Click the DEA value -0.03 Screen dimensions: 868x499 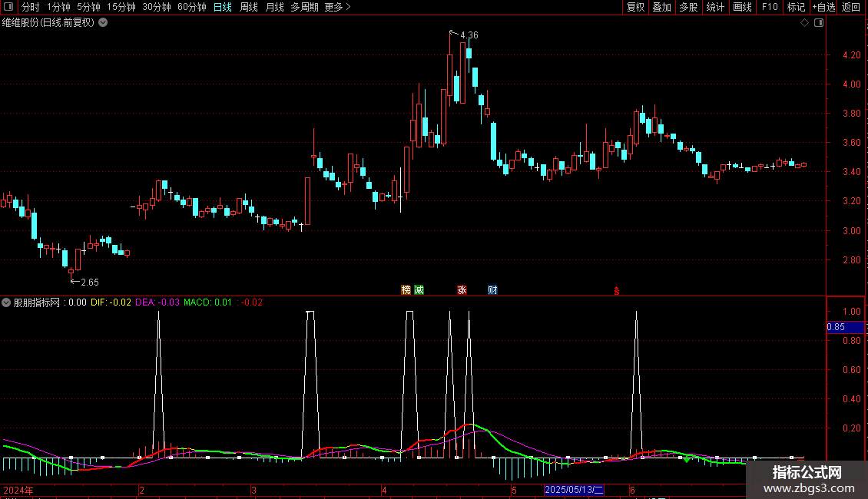coord(169,302)
